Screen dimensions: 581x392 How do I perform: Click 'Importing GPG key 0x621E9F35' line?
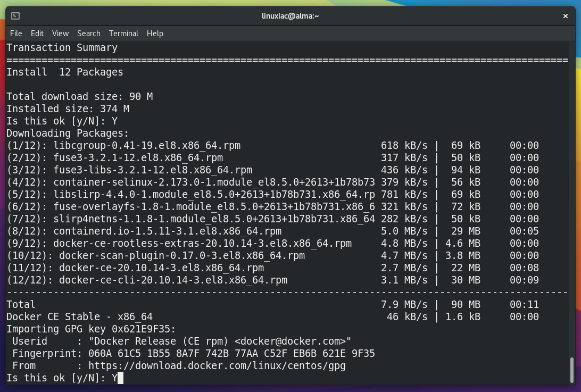point(91,329)
